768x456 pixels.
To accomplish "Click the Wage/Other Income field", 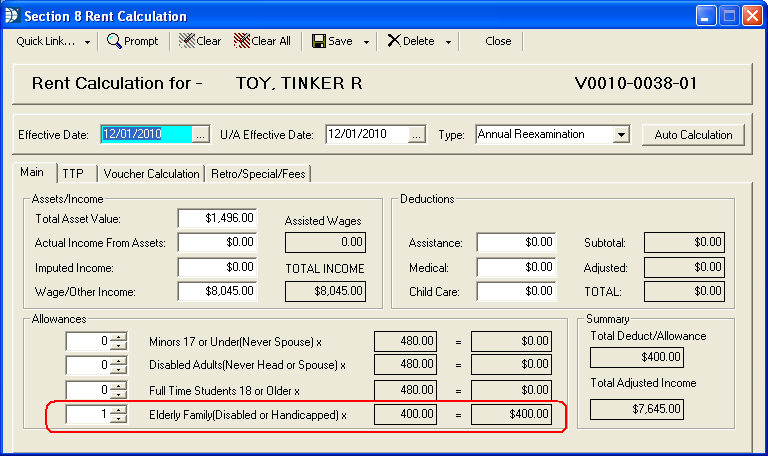I will (217, 291).
